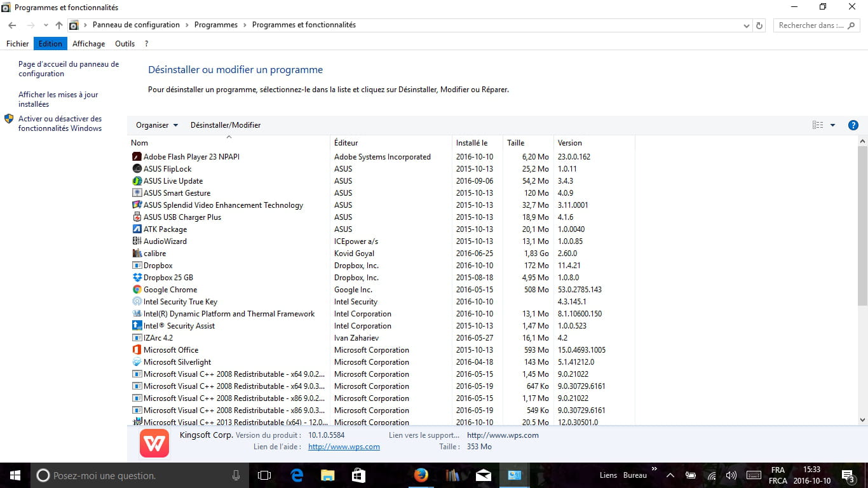Click the Dropbox 25 GB icon
868x488 pixels.
point(137,278)
